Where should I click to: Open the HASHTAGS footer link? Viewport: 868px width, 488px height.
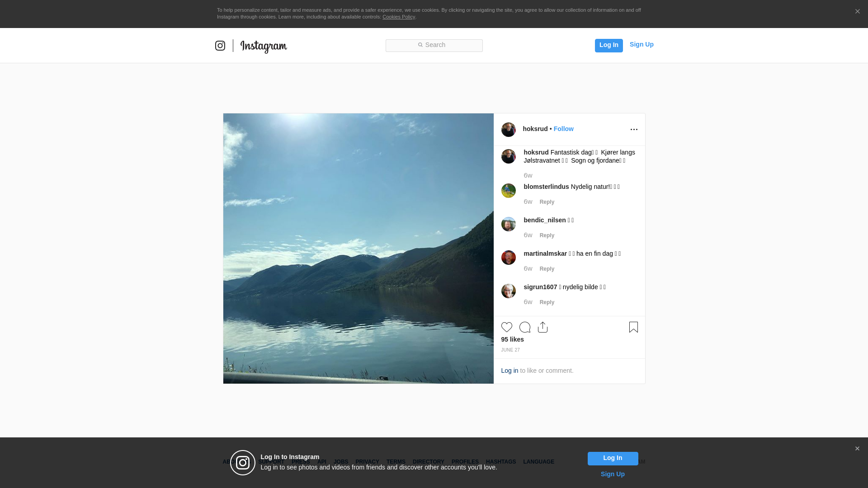click(500, 462)
